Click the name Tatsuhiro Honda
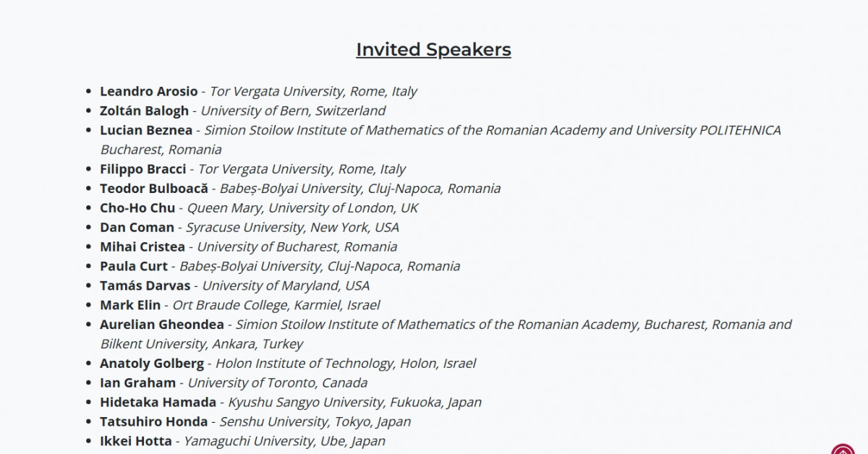 (153, 422)
